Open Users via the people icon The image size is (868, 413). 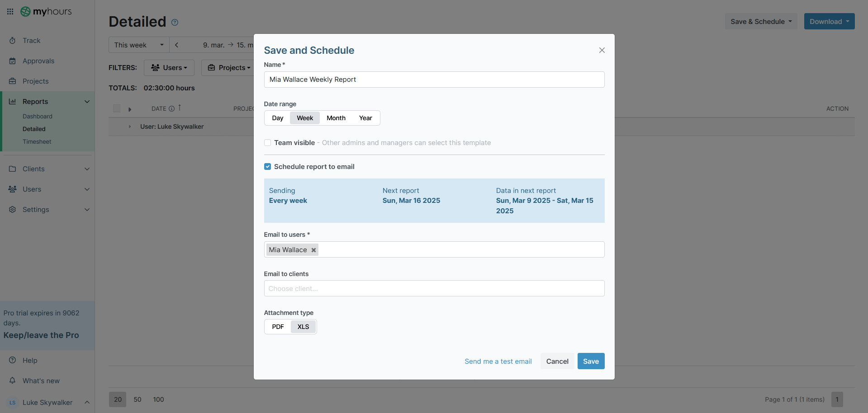pyautogui.click(x=13, y=189)
